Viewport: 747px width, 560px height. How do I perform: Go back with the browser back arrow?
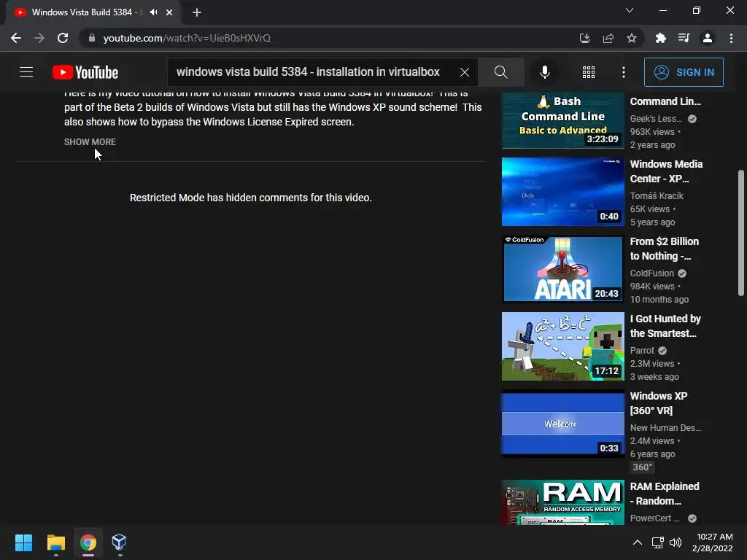pos(16,38)
